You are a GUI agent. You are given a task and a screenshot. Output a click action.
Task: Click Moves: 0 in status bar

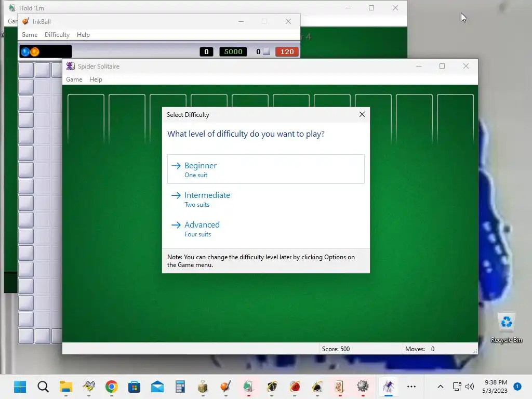[420, 349]
